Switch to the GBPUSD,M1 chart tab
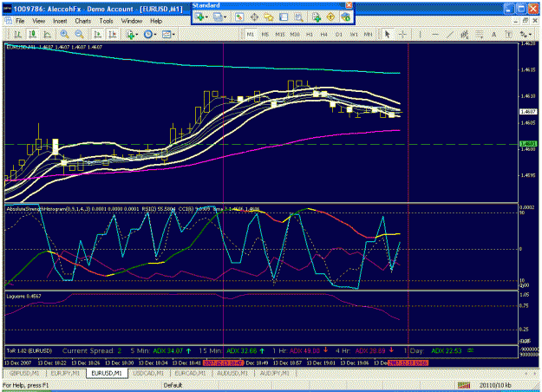Screen dimensions: 542x392 (x=24, y=373)
